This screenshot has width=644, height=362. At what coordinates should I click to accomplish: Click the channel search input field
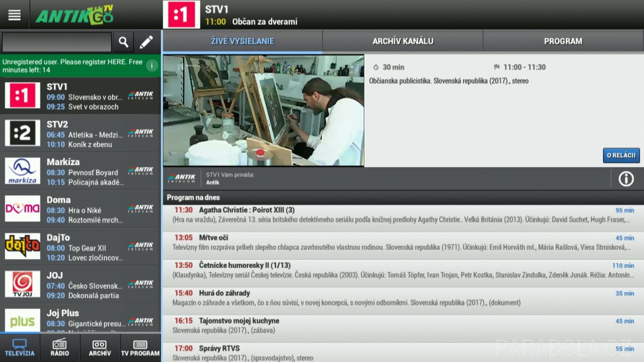[x=56, y=42]
